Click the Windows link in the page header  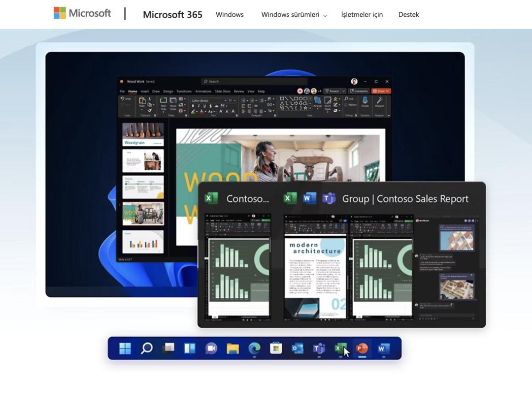pyautogui.click(x=230, y=15)
